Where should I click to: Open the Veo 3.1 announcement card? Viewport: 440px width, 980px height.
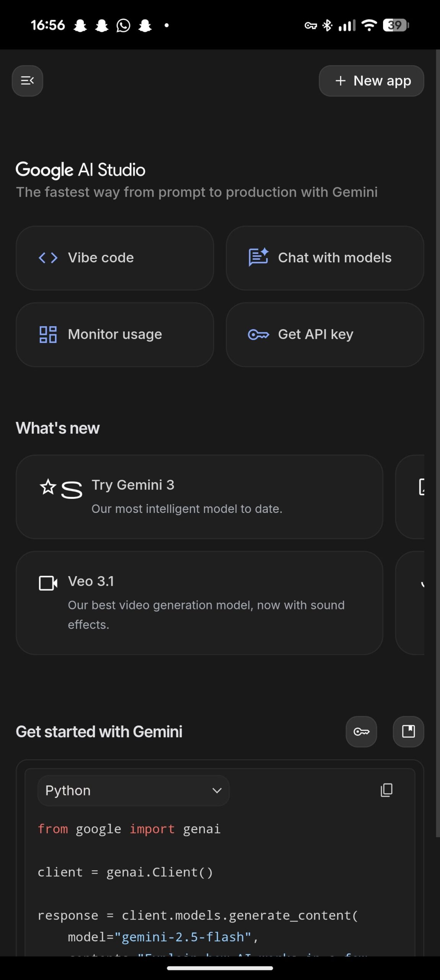pyautogui.click(x=199, y=603)
